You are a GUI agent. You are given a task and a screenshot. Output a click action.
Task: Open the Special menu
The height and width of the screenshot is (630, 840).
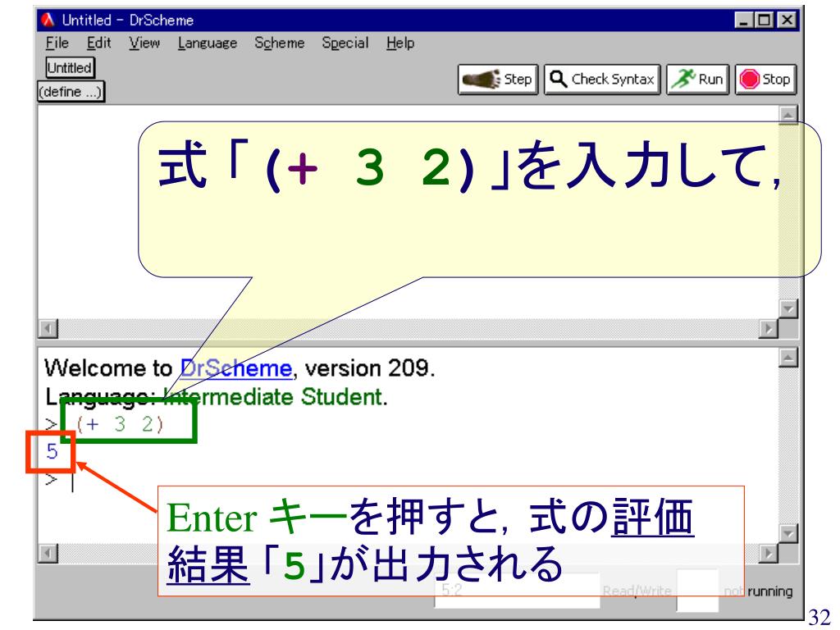click(345, 43)
